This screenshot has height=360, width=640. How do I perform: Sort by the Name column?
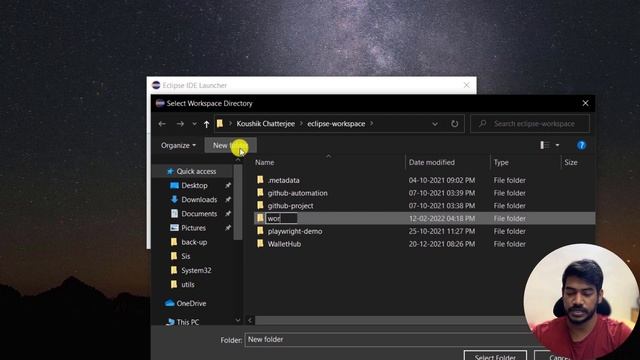click(264, 162)
